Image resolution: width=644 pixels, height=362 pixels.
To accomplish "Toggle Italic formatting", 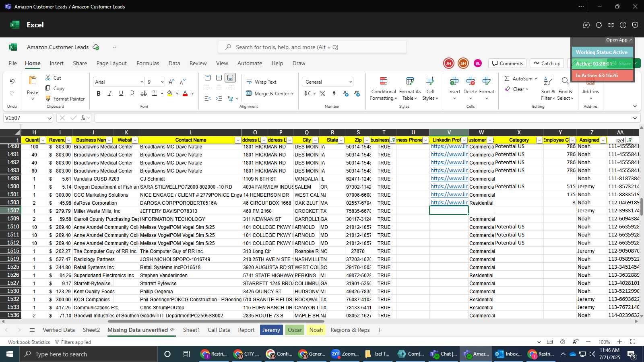I will point(110,93).
